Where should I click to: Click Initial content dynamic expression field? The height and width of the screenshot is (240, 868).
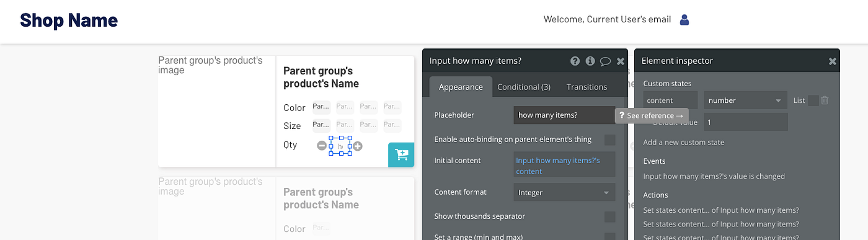click(x=564, y=165)
